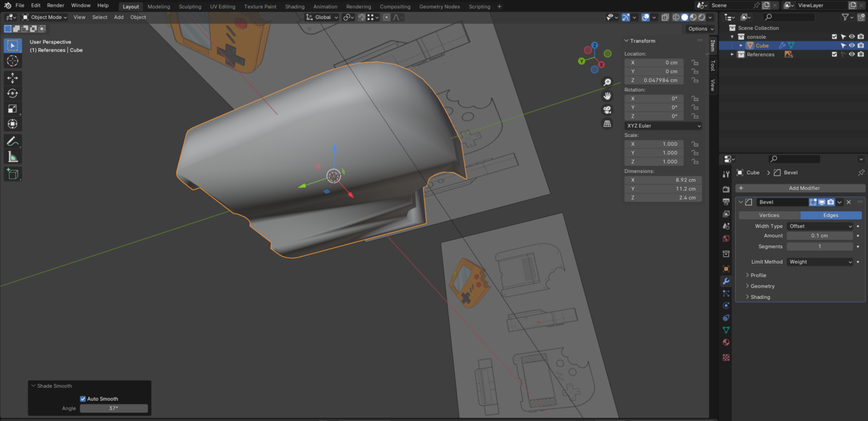Select the Rotate tool
The width and height of the screenshot is (868, 421).
coord(12,94)
